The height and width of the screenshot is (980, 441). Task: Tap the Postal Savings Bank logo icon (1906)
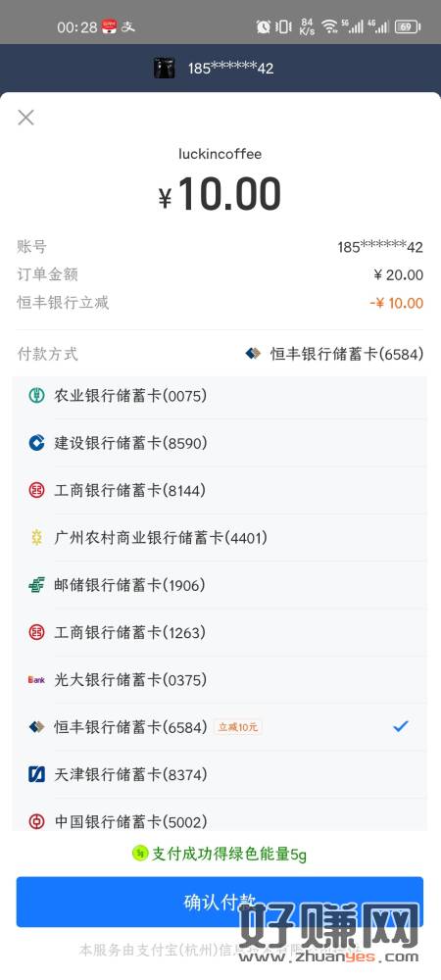pos(37,585)
